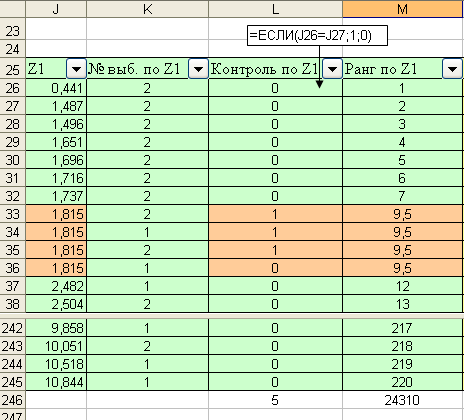Click rank cell with value 219
The height and width of the screenshot is (420, 464).
403,364
